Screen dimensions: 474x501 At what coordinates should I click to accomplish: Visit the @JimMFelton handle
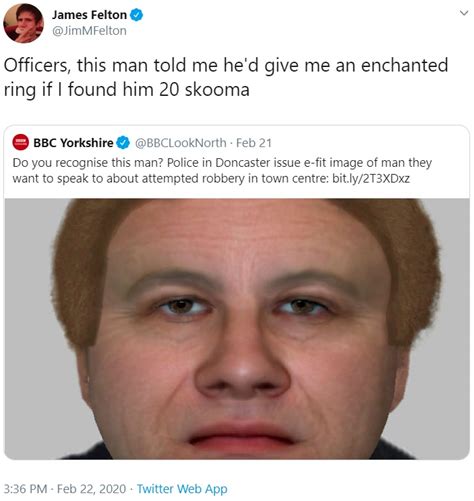coord(89,31)
